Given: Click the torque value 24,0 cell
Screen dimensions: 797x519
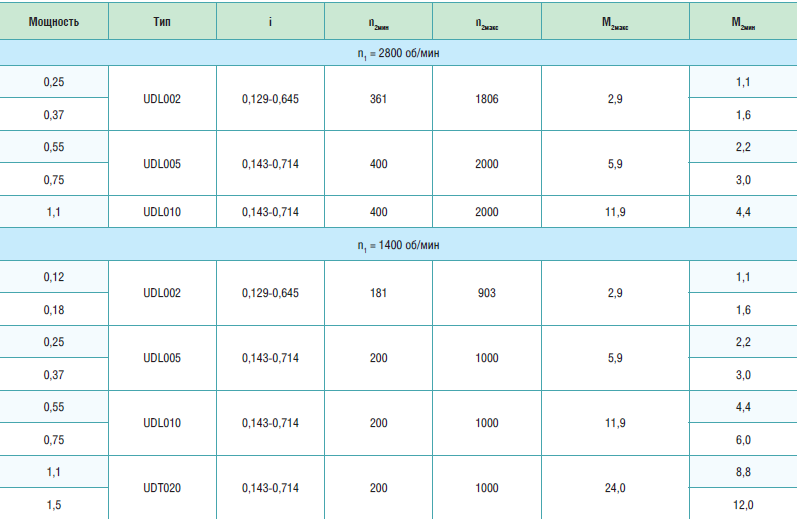Looking at the screenshot, I should [615, 488].
